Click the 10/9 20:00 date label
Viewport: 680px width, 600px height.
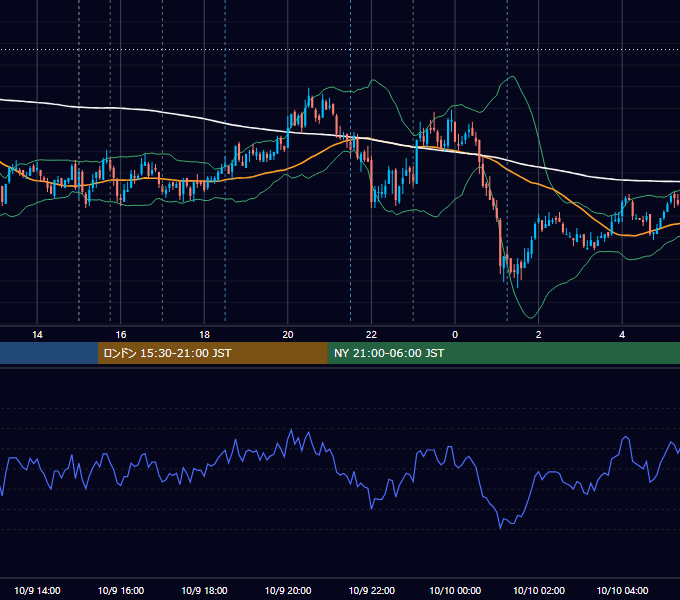coord(288,590)
